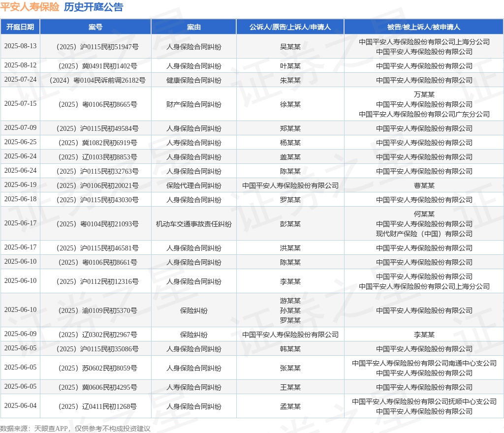Click the date 2025-06-19
504x433 pixels.
[x=20, y=185]
